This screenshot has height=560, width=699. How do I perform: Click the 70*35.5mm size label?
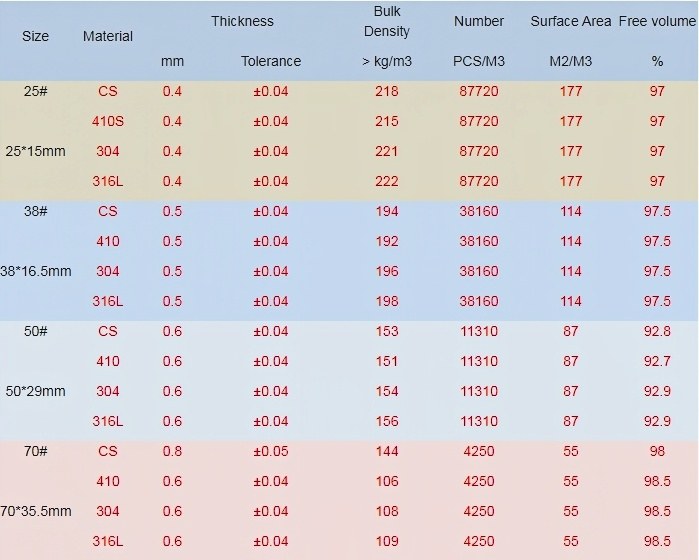36,511
